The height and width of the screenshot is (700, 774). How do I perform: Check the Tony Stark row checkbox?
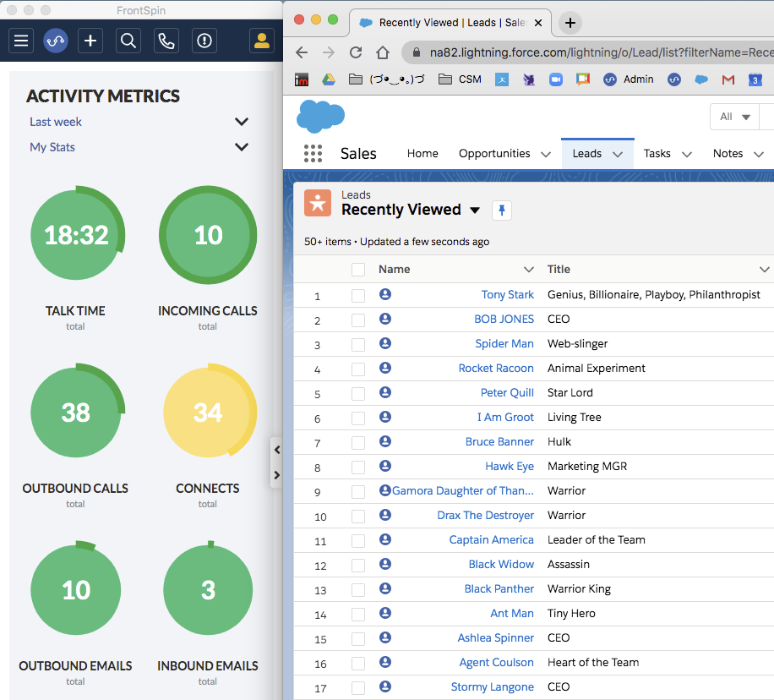pos(358,296)
